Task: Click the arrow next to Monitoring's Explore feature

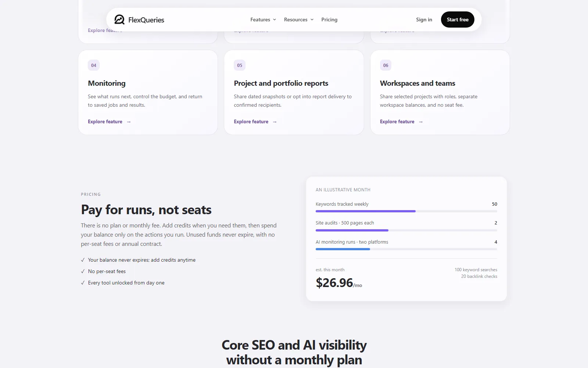Action: [x=129, y=122]
